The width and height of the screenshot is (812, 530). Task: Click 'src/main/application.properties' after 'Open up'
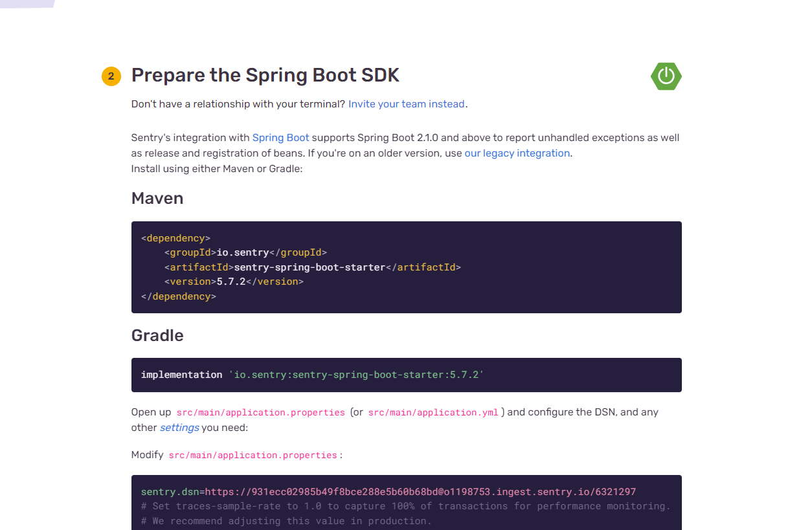click(260, 412)
